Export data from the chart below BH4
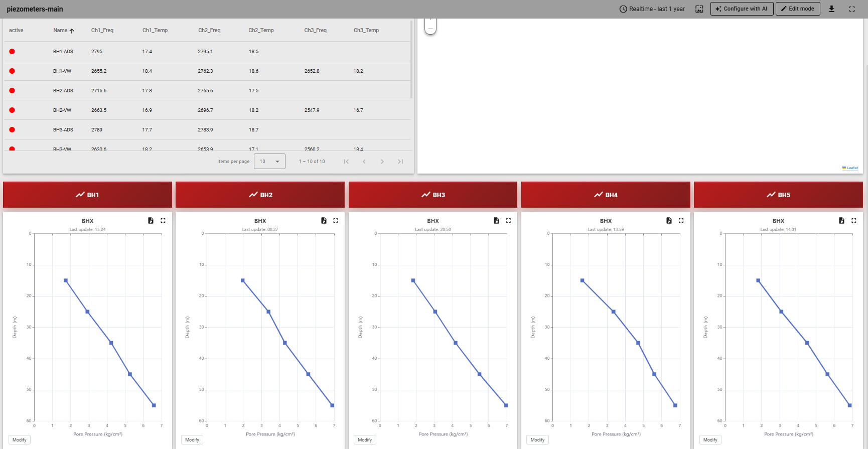Viewport: 868px width, 449px height. (x=669, y=221)
